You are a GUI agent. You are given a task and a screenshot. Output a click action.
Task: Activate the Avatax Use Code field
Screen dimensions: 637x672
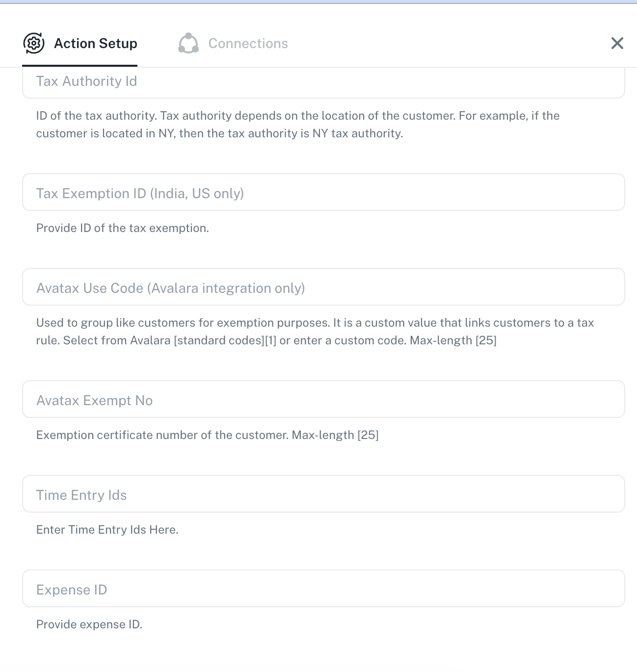(x=323, y=287)
